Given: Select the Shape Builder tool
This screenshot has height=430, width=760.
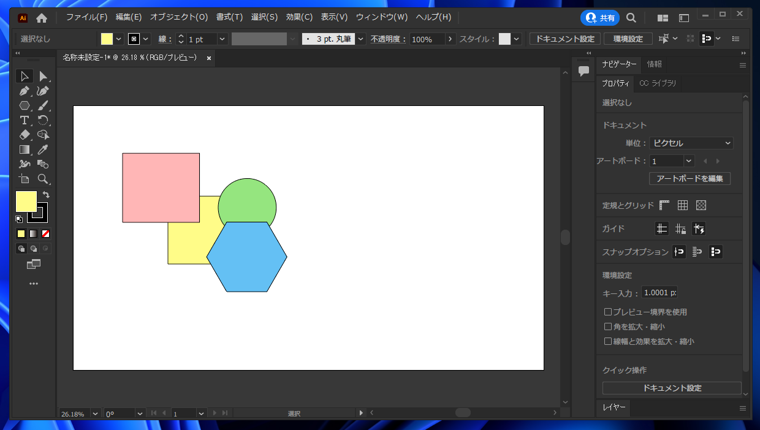Looking at the screenshot, I should point(43,135).
